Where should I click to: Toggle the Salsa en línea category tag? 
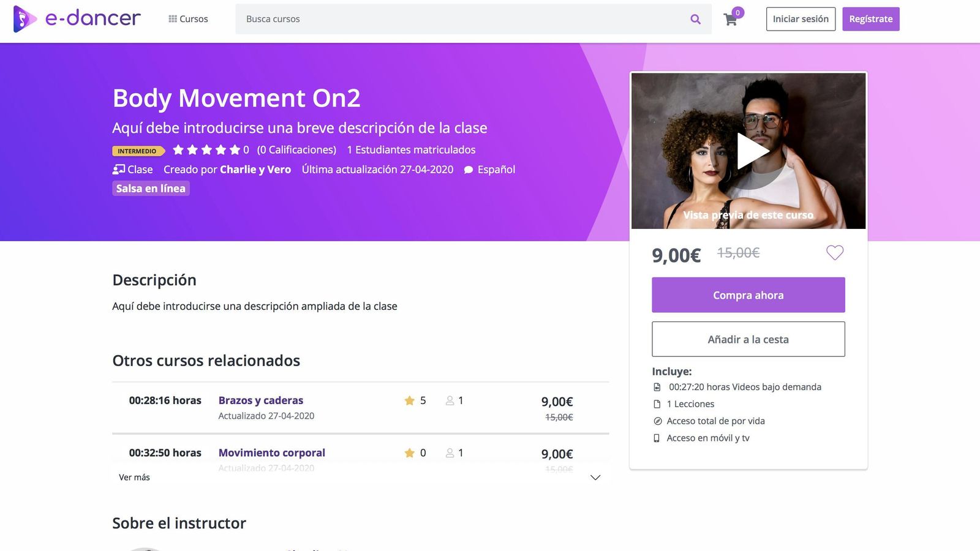coord(151,188)
